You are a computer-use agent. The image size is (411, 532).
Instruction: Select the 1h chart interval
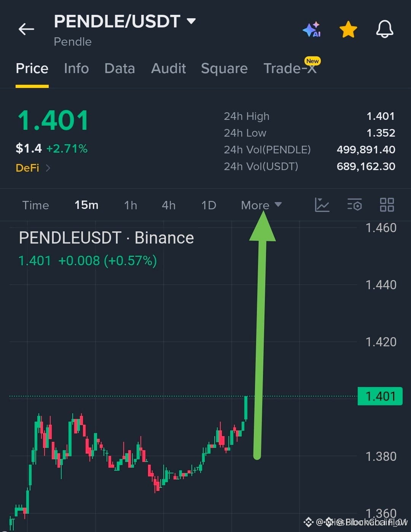pos(131,205)
